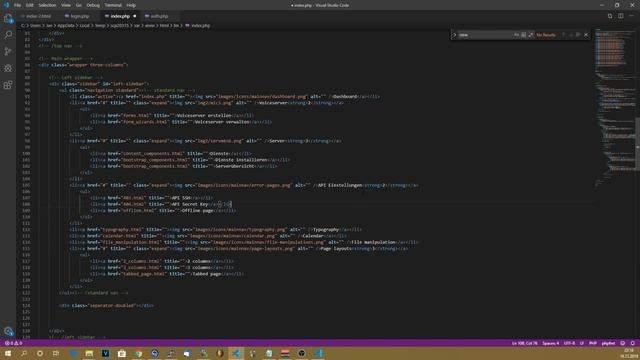Click the Spaces: 4 indentation setting
This screenshot has height=360, width=640.
coord(551,343)
